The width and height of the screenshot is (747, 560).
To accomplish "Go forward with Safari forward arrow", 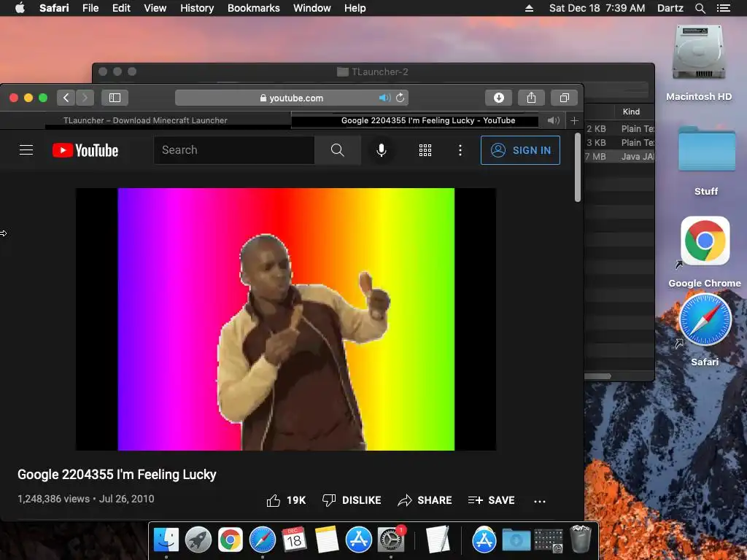I will click(x=85, y=98).
